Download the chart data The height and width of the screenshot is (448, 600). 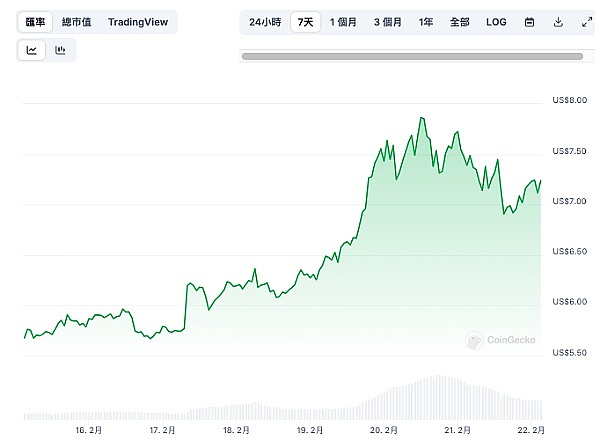click(x=558, y=21)
